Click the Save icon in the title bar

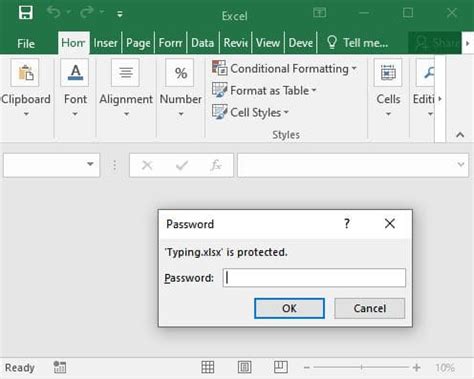(x=26, y=13)
